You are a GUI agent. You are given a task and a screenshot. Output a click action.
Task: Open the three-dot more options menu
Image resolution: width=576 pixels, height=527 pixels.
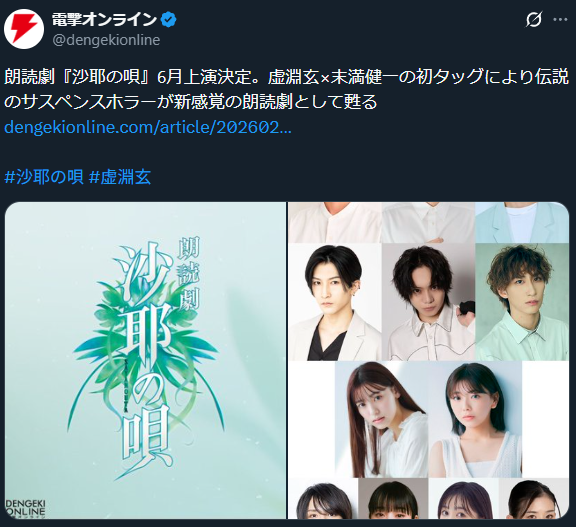(560, 19)
